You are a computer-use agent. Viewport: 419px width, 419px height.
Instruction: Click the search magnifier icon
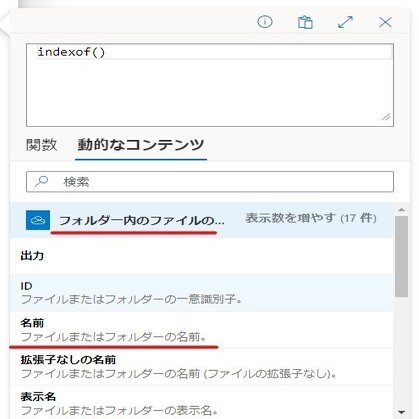pyautogui.click(x=42, y=181)
